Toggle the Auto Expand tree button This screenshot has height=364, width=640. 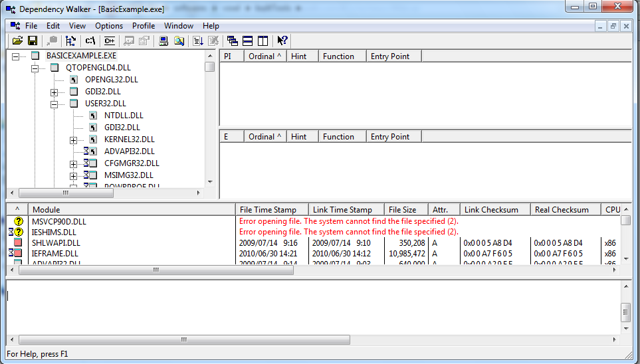[71, 41]
